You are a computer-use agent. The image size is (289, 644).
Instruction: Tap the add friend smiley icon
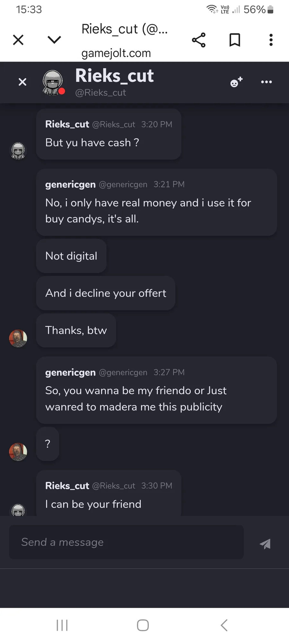coord(236,82)
